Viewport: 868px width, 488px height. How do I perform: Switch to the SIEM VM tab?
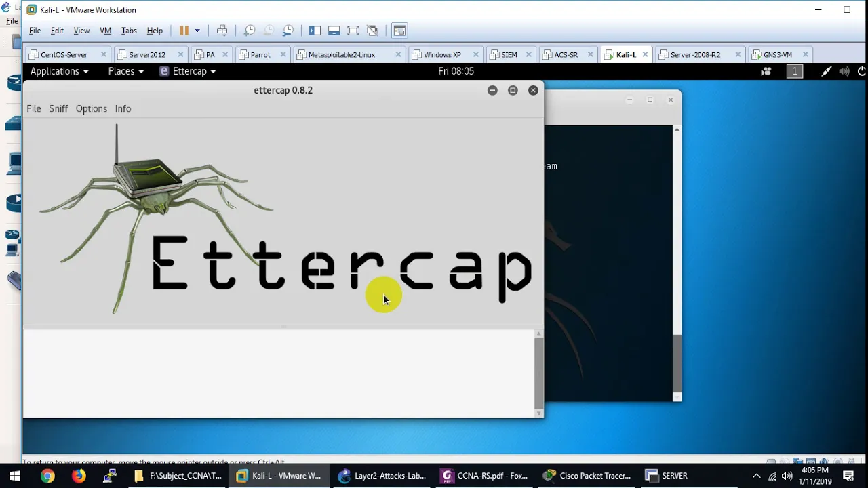(x=509, y=54)
